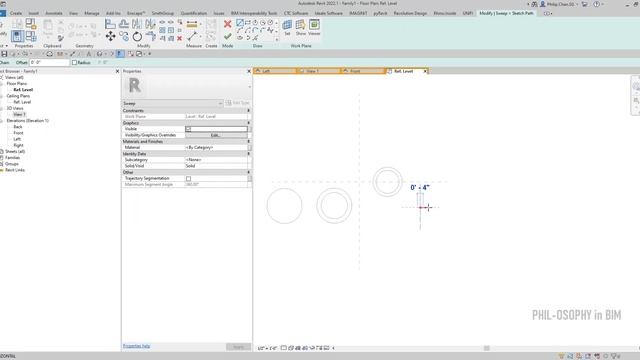The height and width of the screenshot is (360, 640).
Task: Close the Ref. Level view tab
Action: coord(425,71)
